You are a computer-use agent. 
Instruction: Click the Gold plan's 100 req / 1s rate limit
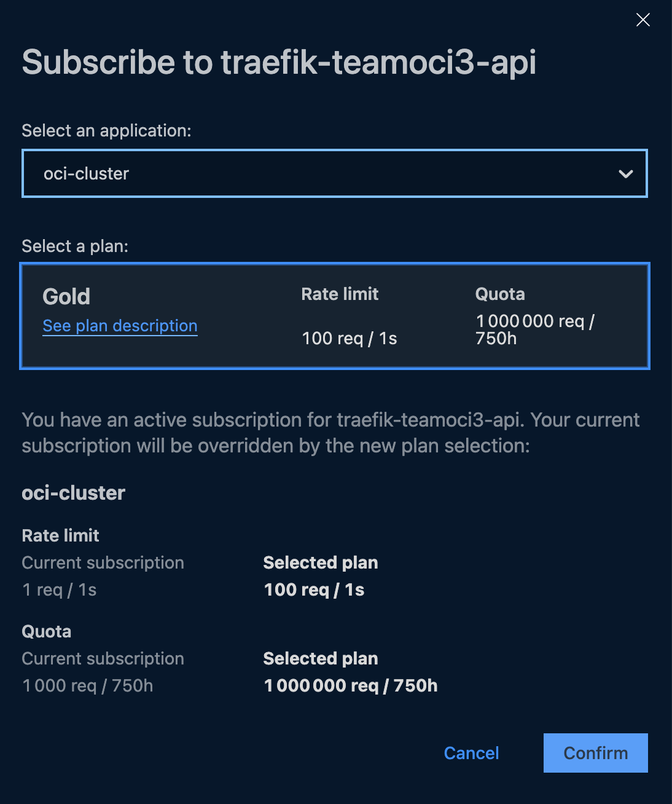click(x=350, y=338)
